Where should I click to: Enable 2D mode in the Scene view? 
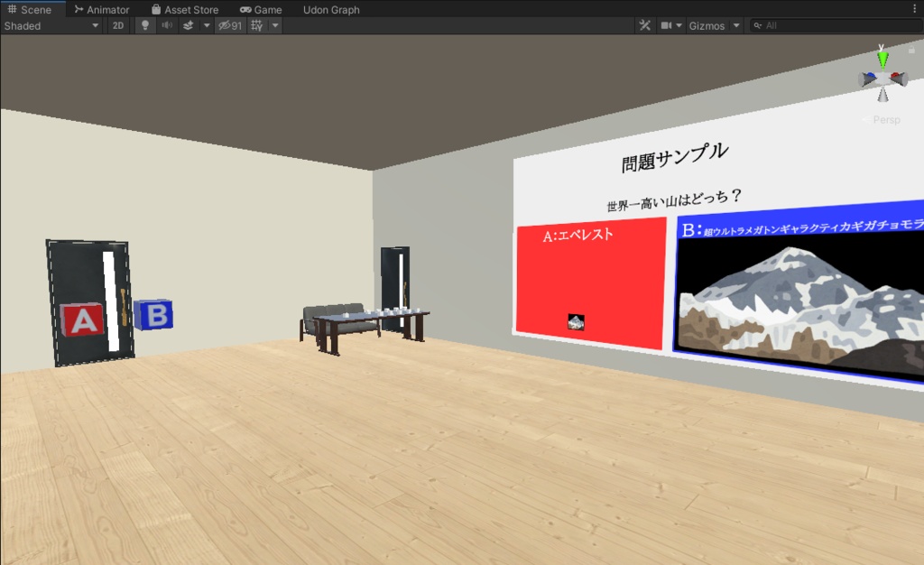point(117,25)
